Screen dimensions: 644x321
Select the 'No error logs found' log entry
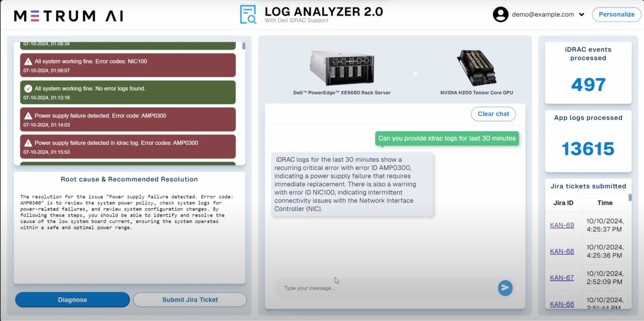point(128,92)
